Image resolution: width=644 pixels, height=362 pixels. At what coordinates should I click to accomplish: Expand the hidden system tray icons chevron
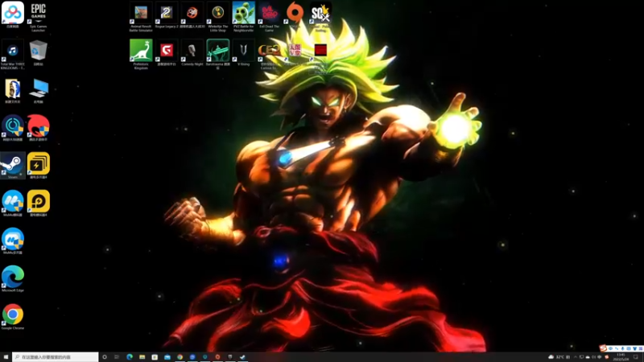(x=576, y=357)
